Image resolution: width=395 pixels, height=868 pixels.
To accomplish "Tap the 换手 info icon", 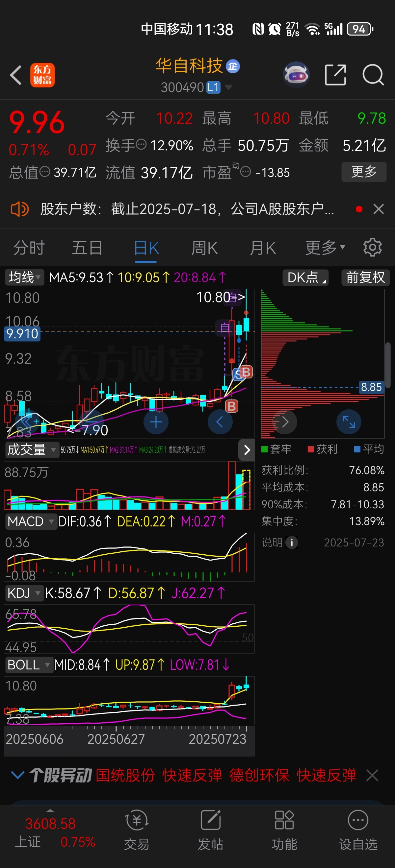I will point(141,145).
